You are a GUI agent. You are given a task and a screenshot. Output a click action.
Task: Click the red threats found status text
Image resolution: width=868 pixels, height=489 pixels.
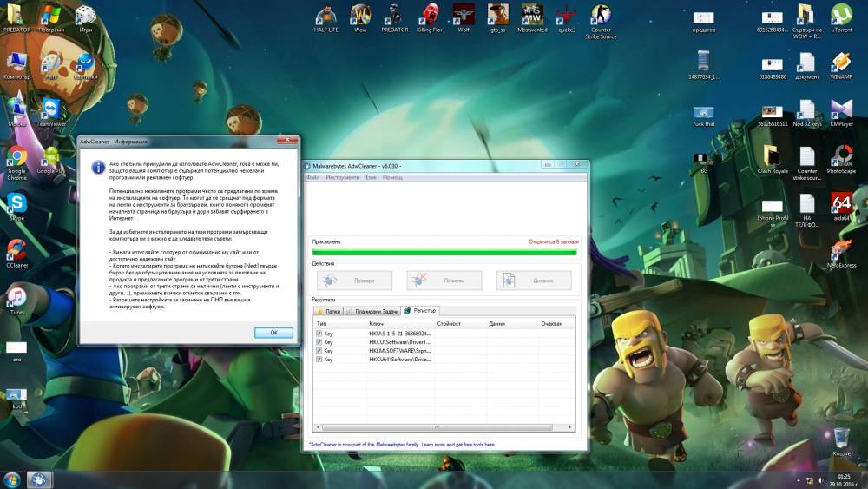(x=553, y=241)
